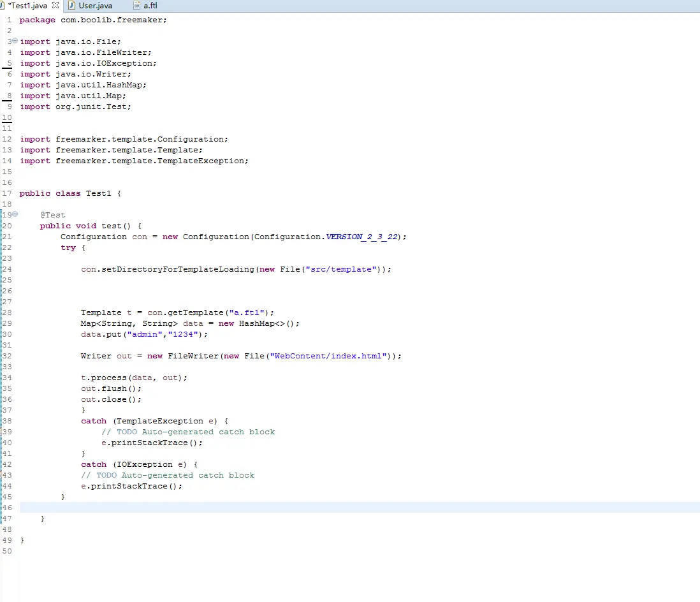This screenshot has width=700, height=602.
Task: Click the TODO comment on line 39
Action: (188, 432)
